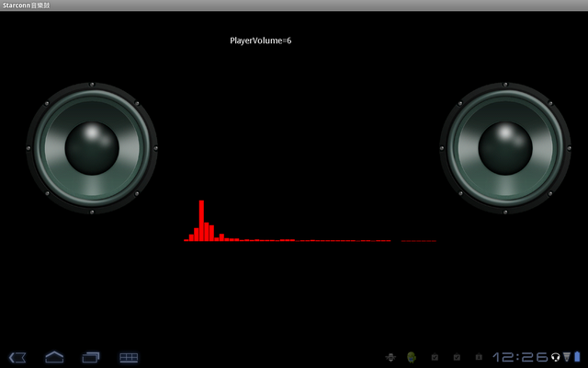Open the USB debugging bug notification

pyautogui.click(x=390, y=357)
